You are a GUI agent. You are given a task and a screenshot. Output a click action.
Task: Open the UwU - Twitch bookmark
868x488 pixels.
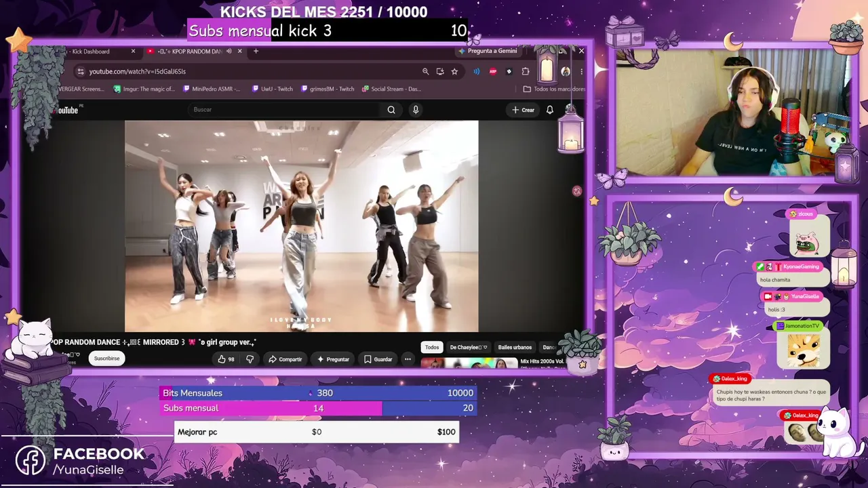[272, 89]
